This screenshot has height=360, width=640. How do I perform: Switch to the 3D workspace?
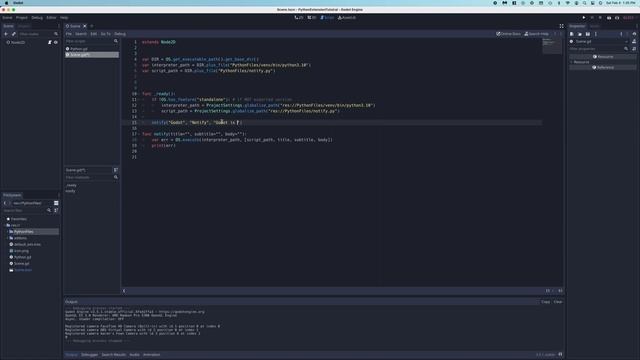(x=312, y=18)
